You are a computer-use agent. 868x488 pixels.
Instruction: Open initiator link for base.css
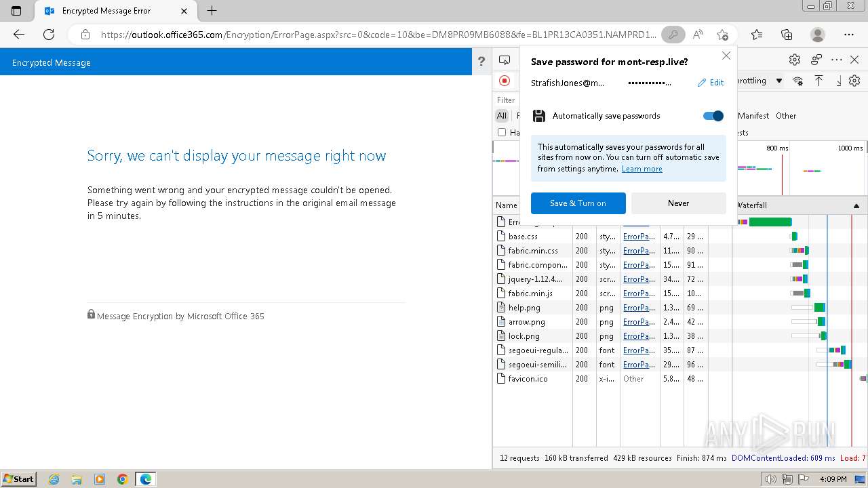pyautogui.click(x=639, y=237)
